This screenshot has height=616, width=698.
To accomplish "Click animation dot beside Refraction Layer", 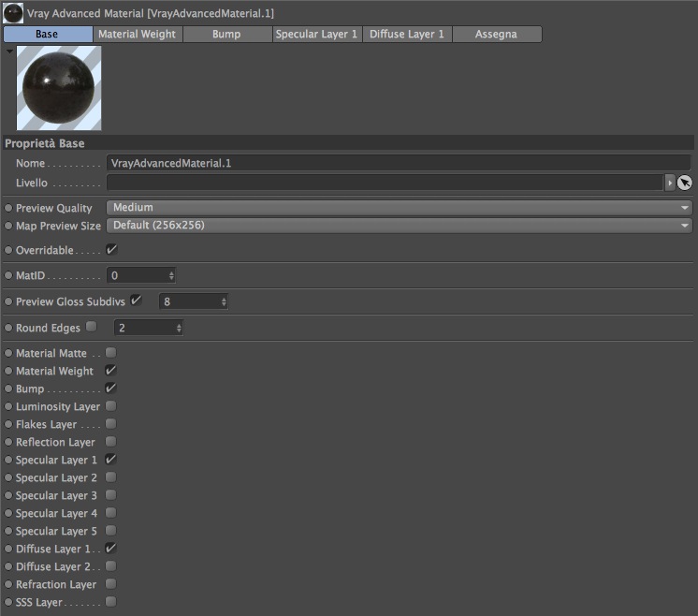I will tap(8, 585).
